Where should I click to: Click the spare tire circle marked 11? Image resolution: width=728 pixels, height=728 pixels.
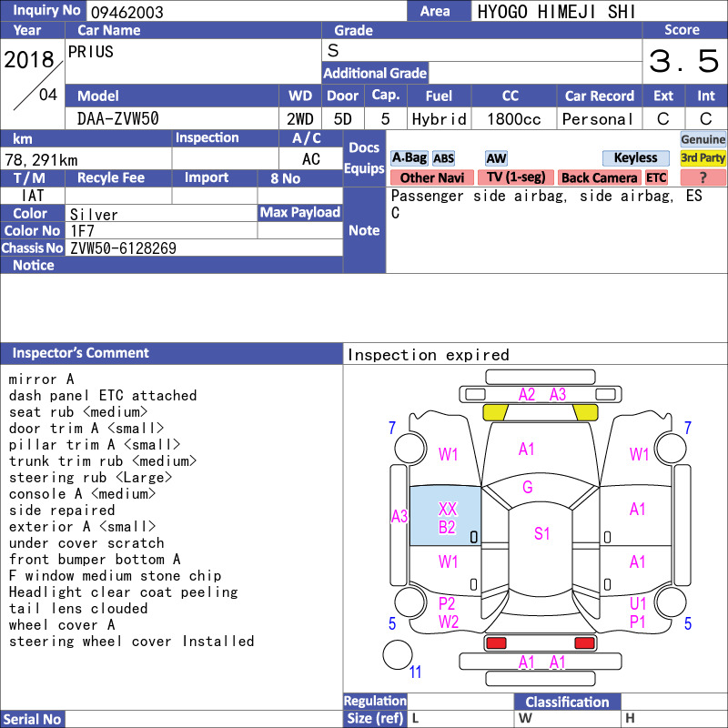pos(398,654)
